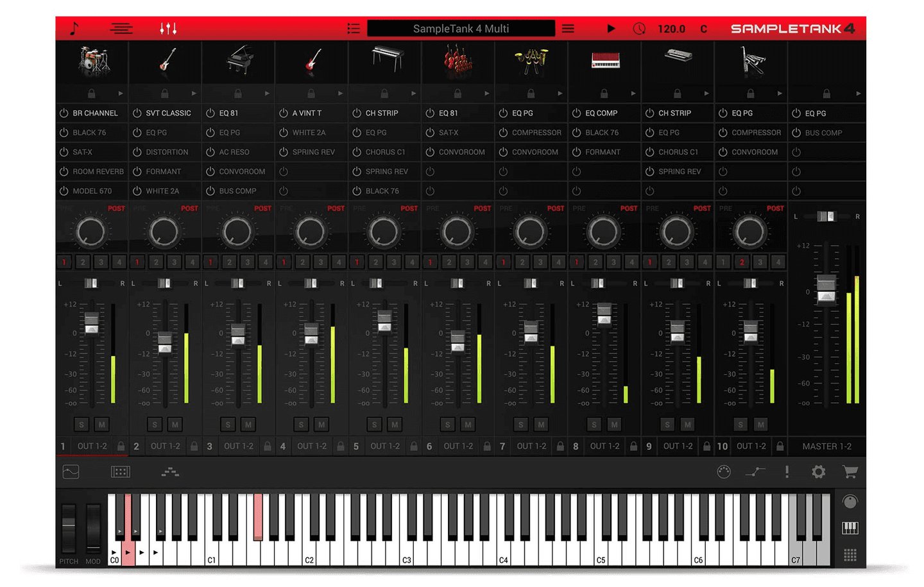Toggle power for SVT CLASSIC effect
Viewport: 924px width, 587px height.
click(x=137, y=113)
